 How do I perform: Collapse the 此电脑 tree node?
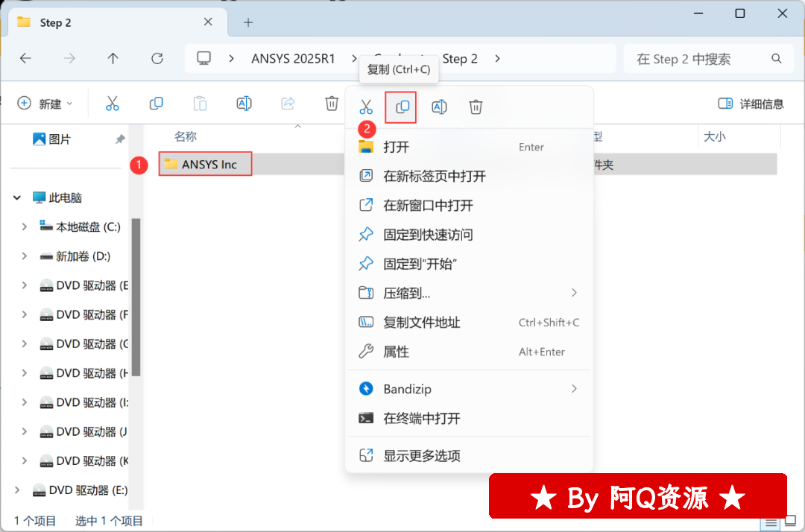17,197
